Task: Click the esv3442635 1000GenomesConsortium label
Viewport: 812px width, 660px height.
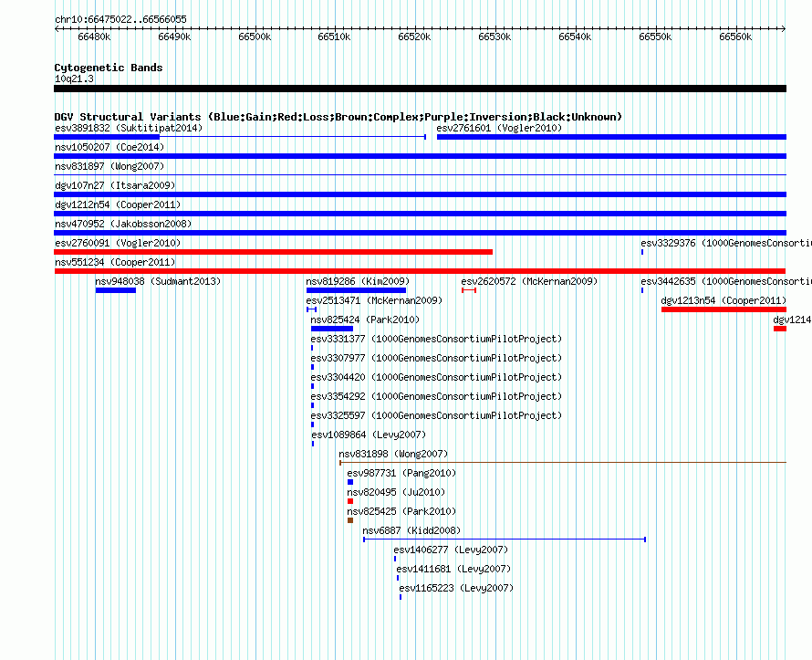Action: (x=726, y=281)
